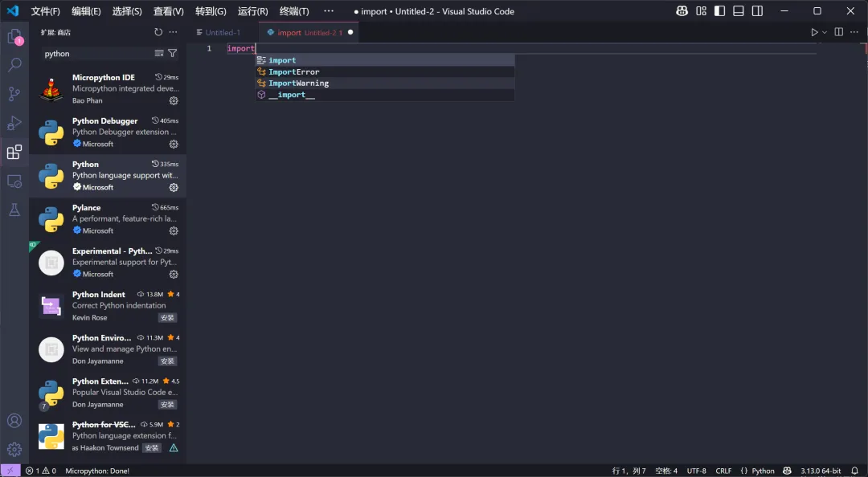Open Source Control view
The height and width of the screenshot is (477, 868).
point(14,94)
